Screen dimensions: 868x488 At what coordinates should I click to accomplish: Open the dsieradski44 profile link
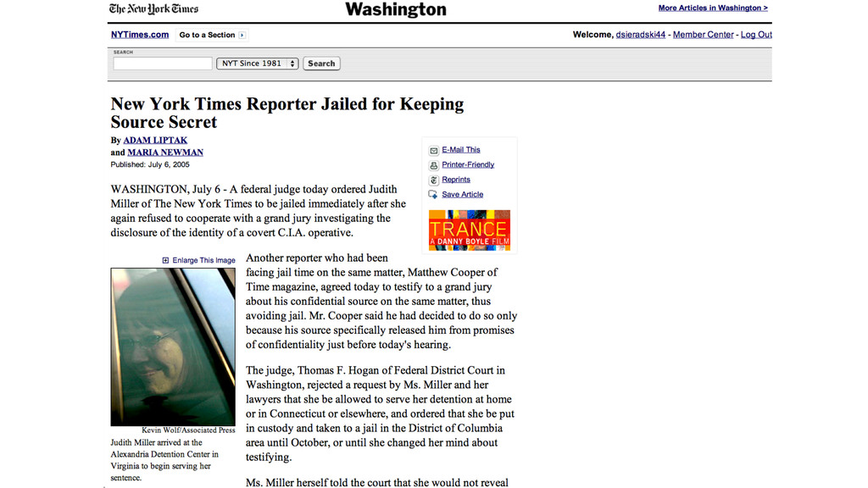pos(641,34)
